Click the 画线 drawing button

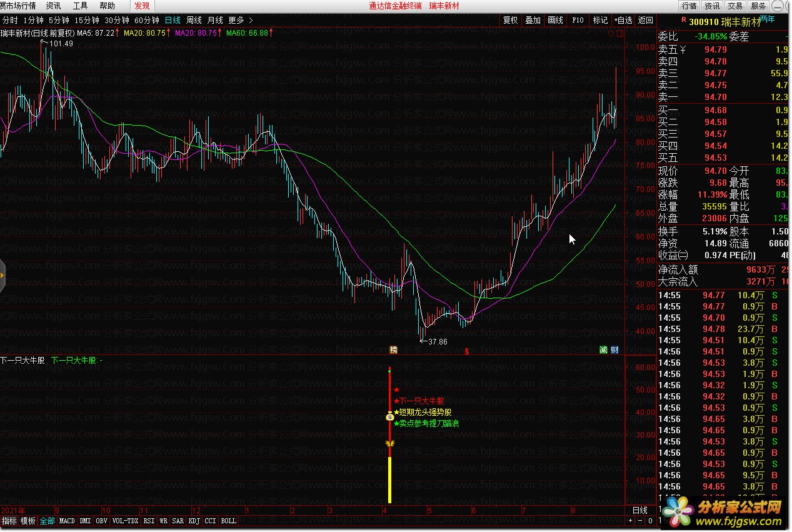pos(555,20)
